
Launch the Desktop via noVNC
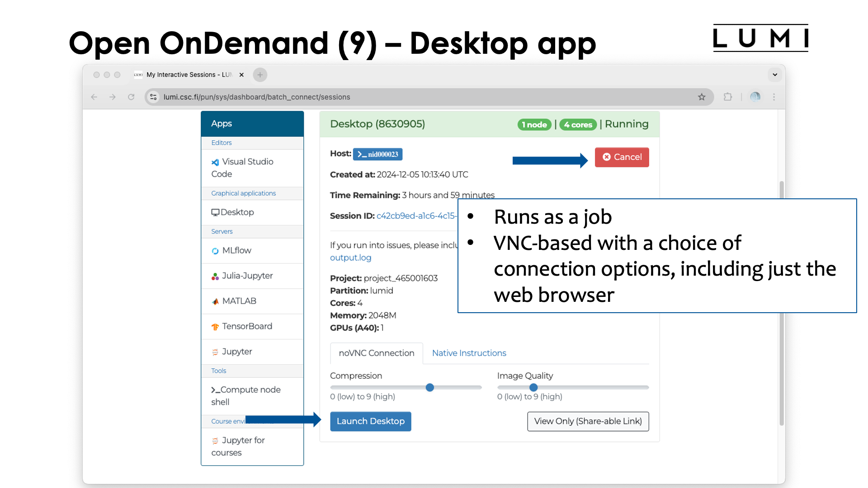[370, 421]
